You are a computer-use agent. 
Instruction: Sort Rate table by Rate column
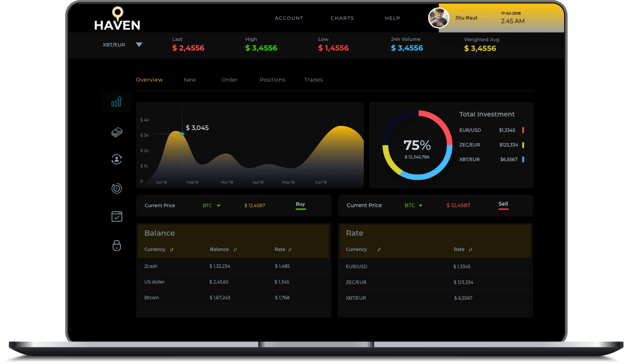pos(471,250)
